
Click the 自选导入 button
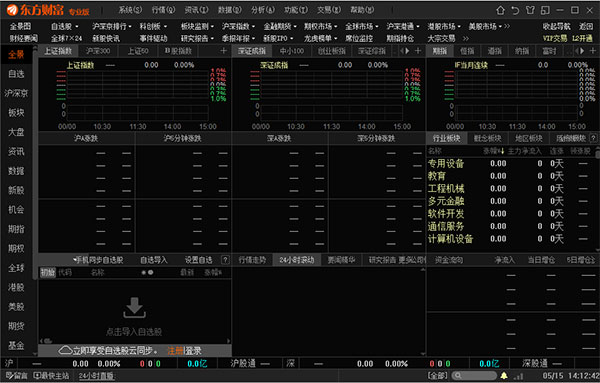(154, 260)
